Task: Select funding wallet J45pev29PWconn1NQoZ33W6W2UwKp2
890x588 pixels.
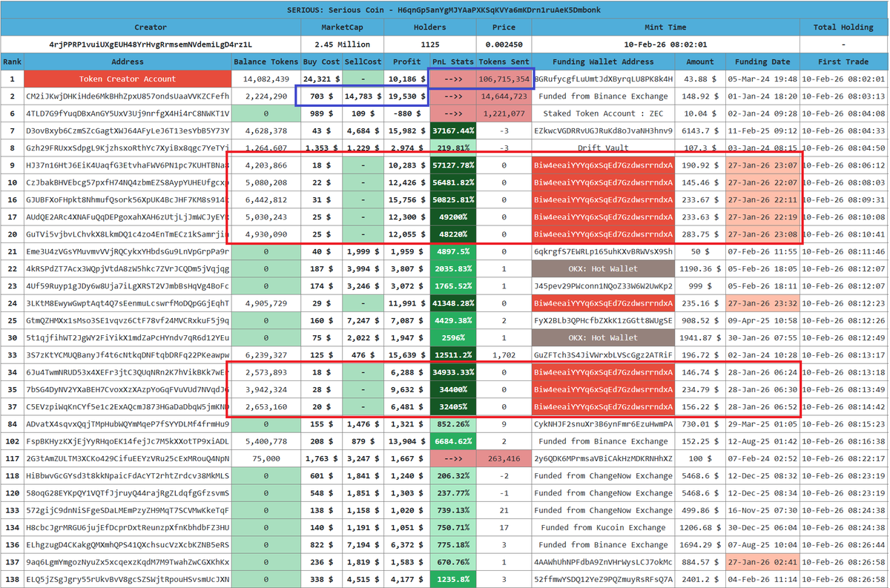Action: [x=602, y=286]
